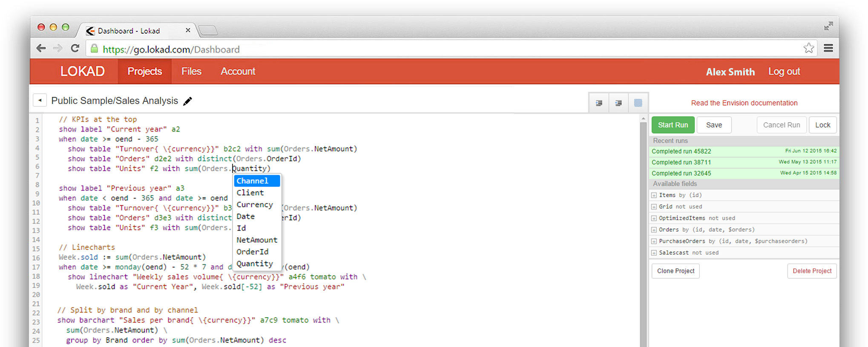
Task: Select the first indent layout icon
Action: (x=599, y=103)
